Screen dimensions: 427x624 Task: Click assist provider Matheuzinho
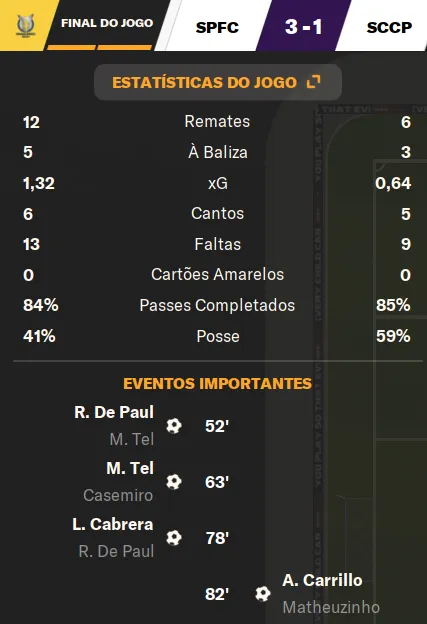(331, 608)
